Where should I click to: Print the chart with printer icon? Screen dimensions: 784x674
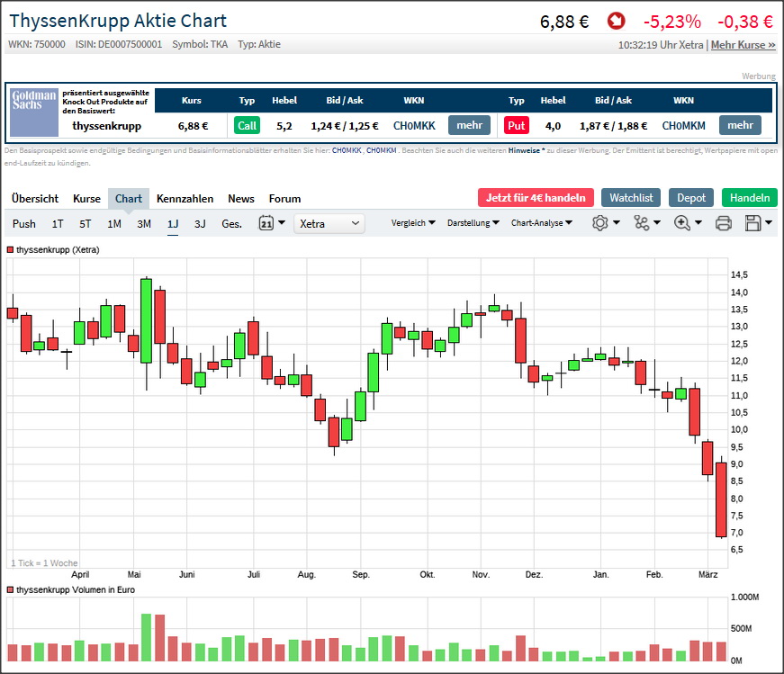[723, 223]
